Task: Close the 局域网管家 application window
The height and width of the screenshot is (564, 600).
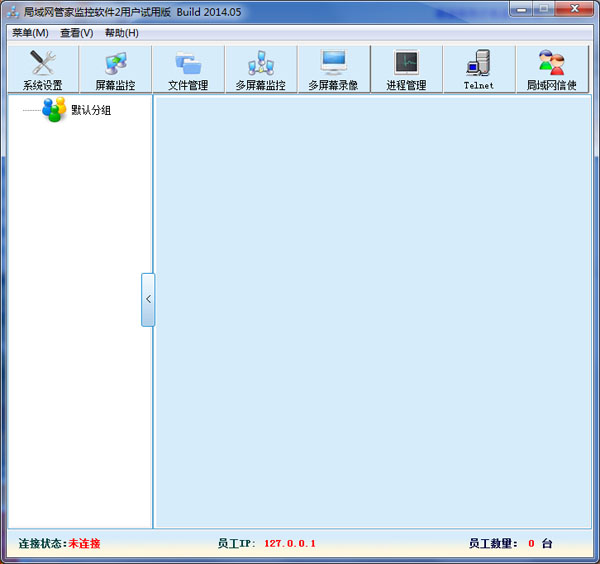Action: tap(576, 8)
